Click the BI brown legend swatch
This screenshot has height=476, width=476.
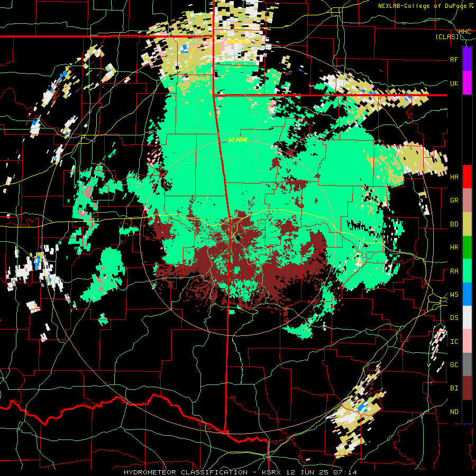coord(467,388)
